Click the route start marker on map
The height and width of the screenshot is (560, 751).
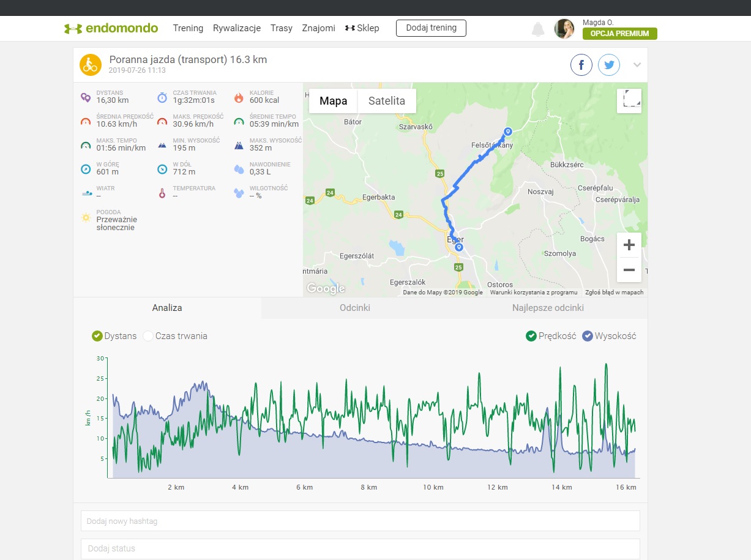pyautogui.click(x=507, y=131)
